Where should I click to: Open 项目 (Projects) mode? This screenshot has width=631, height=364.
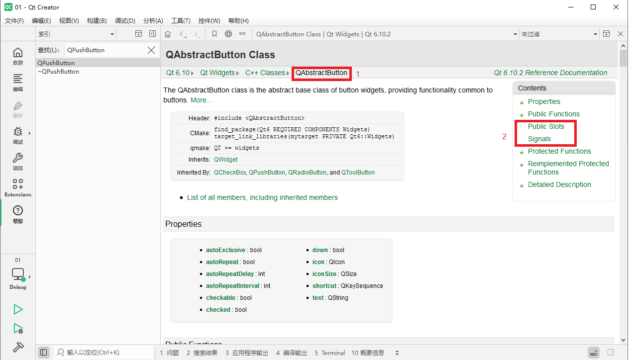pyautogui.click(x=18, y=162)
